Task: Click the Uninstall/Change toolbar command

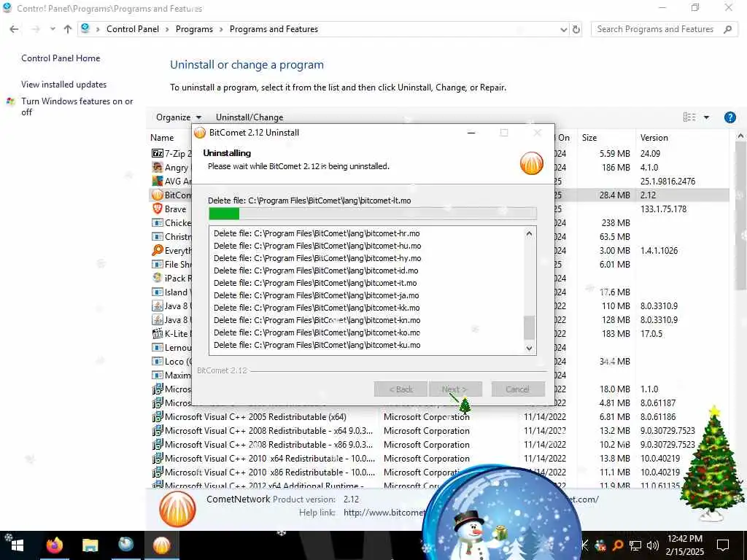Action: (249, 117)
